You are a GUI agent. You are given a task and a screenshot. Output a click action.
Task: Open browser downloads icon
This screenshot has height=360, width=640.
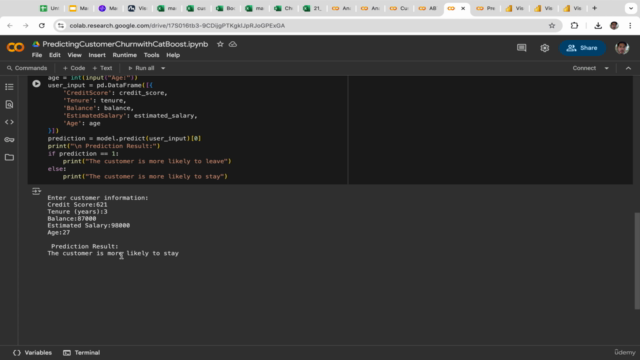point(598,25)
